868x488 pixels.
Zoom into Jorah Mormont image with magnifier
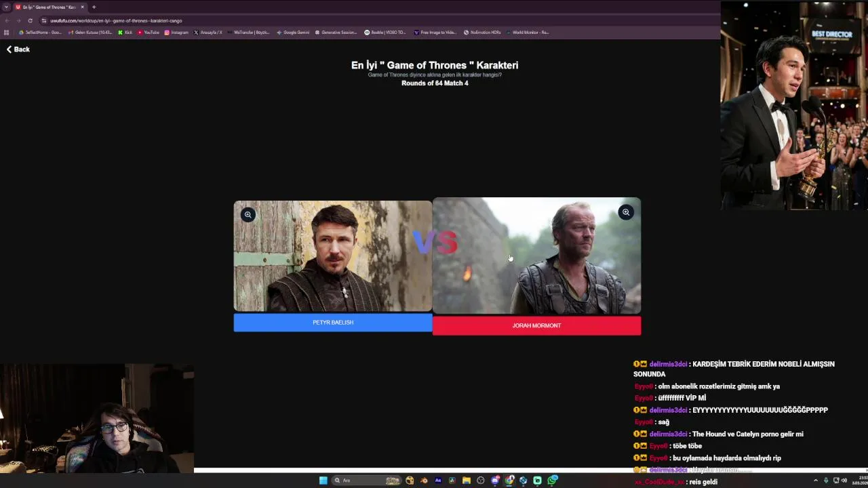[626, 212]
